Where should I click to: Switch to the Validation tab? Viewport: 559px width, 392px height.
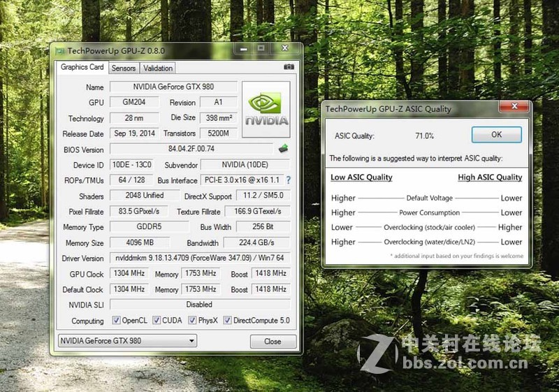click(x=158, y=68)
